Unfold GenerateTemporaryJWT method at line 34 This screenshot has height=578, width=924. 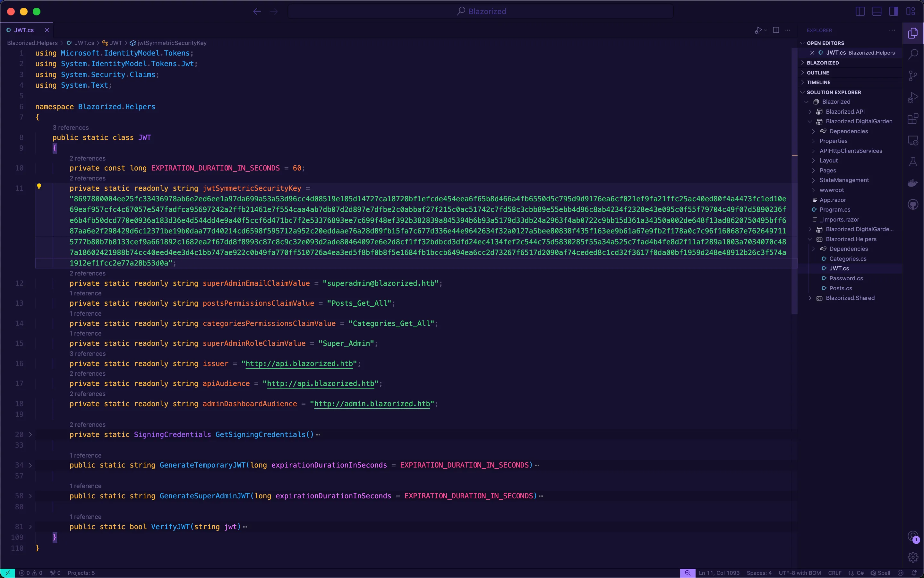[30, 465]
